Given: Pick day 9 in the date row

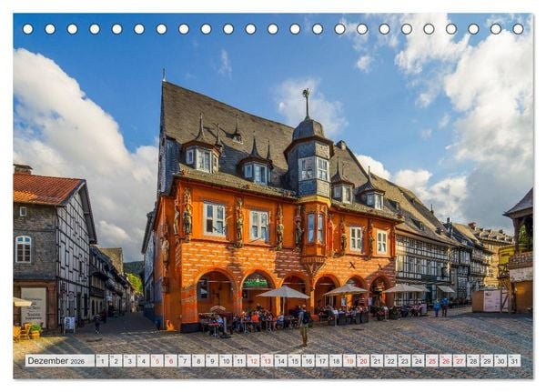Looking at the screenshot, I should tap(212, 361).
